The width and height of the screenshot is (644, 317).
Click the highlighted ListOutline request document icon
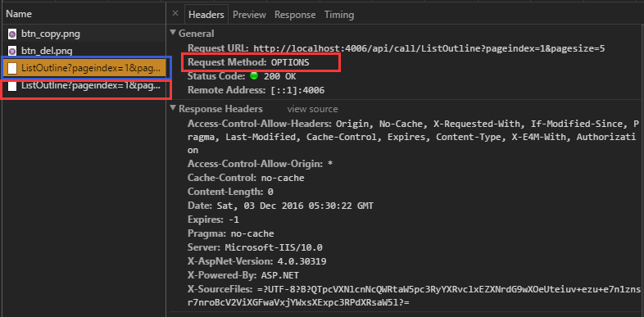tap(12, 68)
